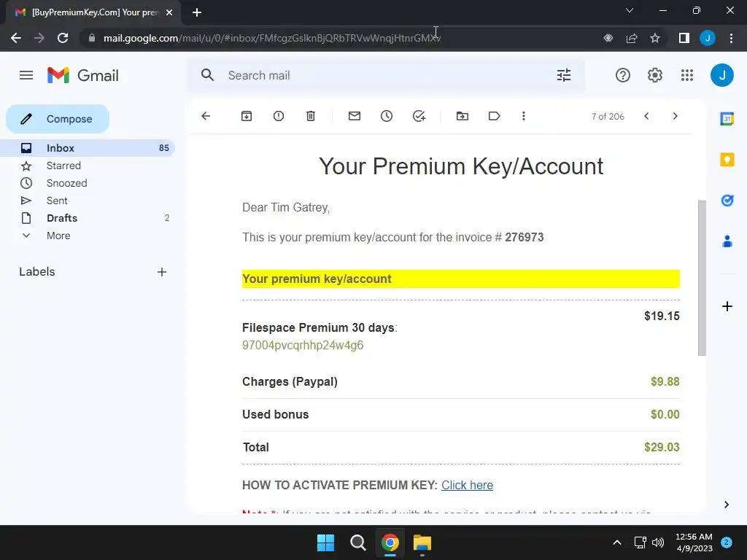Click the email vertical scrollbar
Image resolution: width=747 pixels, height=560 pixels.
click(702, 278)
